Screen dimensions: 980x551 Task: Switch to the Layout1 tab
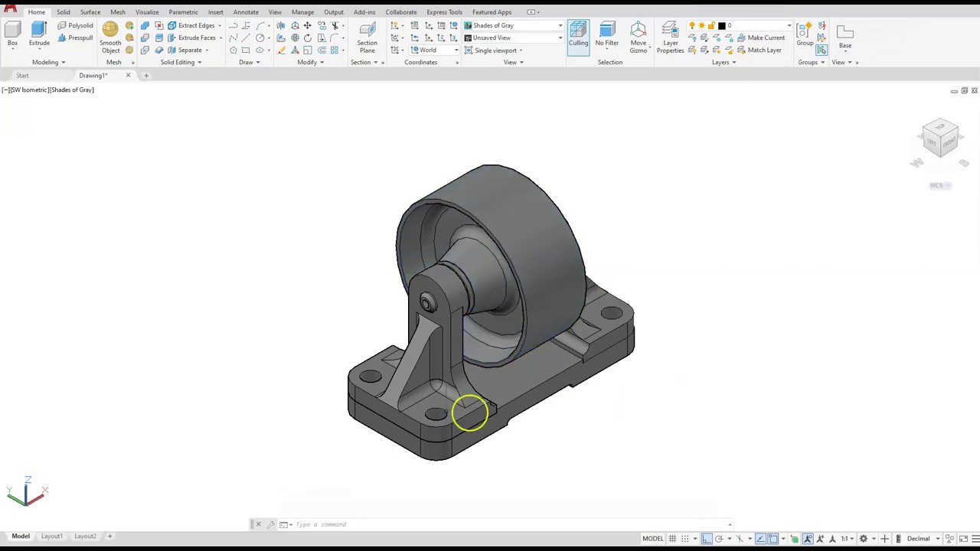(52, 536)
